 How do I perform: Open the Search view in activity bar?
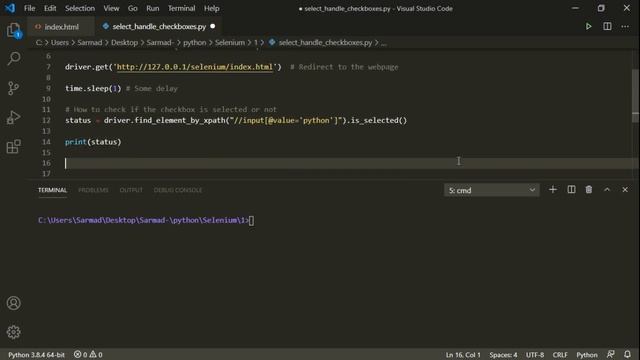click(x=13, y=59)
